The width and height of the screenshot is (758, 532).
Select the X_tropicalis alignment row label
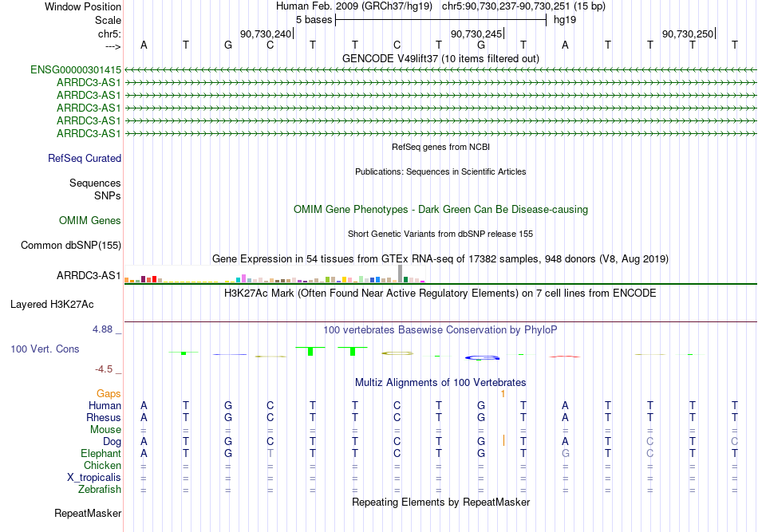94,478
